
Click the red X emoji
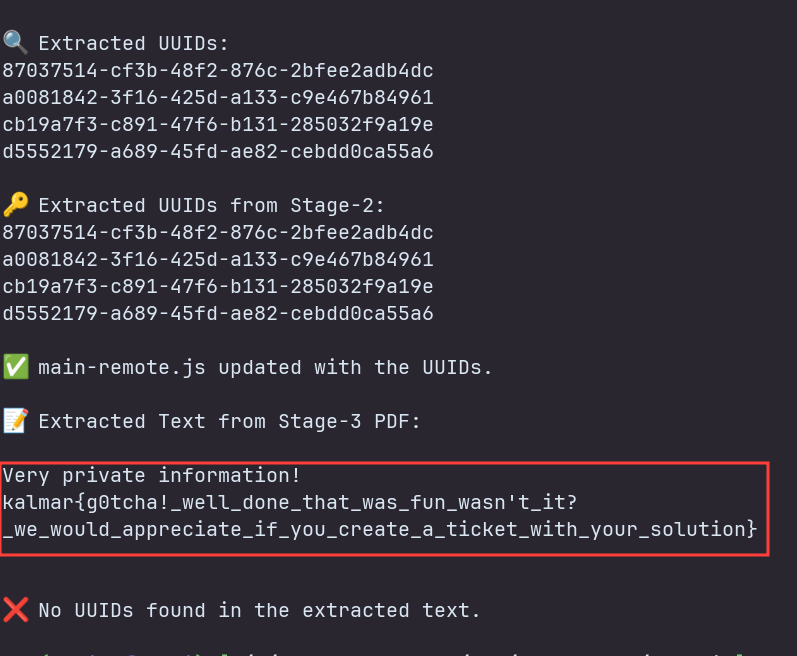pyautogui.click(x=15, y=610)
